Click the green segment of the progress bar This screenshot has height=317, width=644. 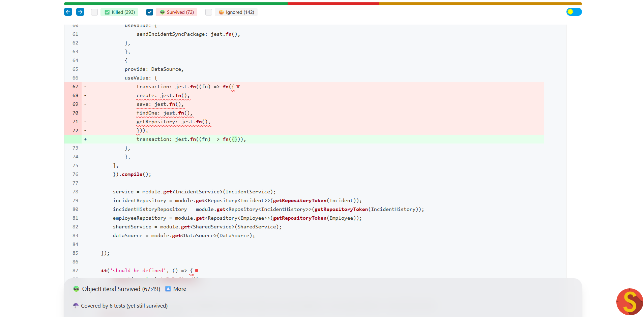point(175,4)
